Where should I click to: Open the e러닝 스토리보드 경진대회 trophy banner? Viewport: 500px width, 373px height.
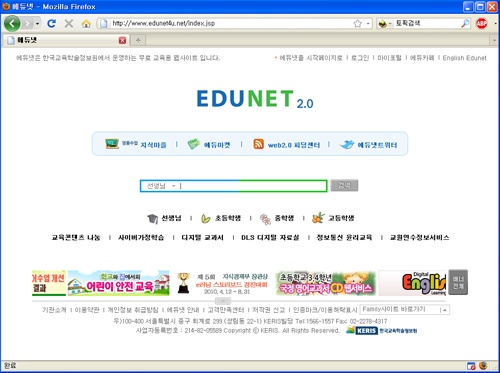(222, 283)
